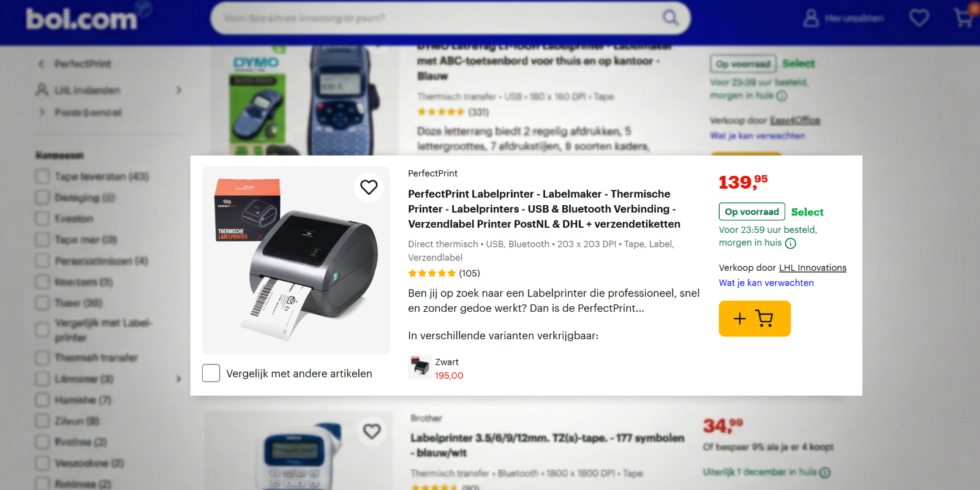
Task: Expand the LHL Invlanden sidebar arrow
Action: point(179,90)
